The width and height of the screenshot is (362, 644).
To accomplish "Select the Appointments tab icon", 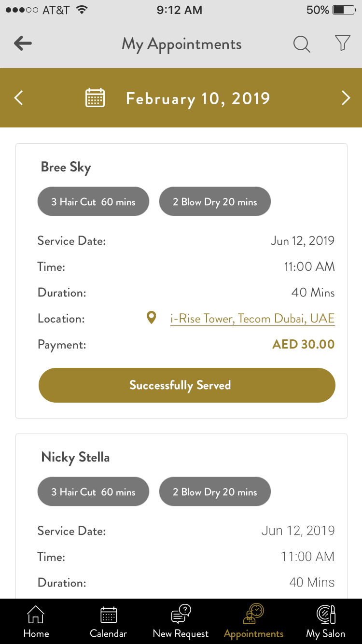I will pos(254,615).
